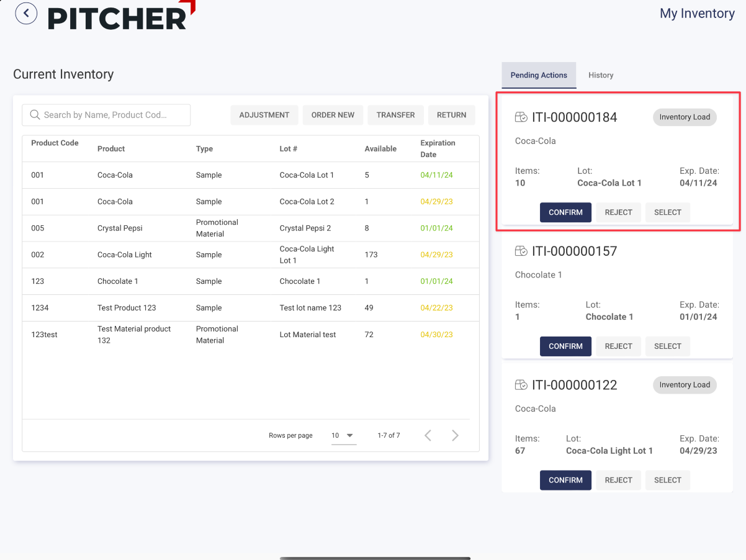
Task: Go to next page with the right chevron
Action: coord(455,435)
